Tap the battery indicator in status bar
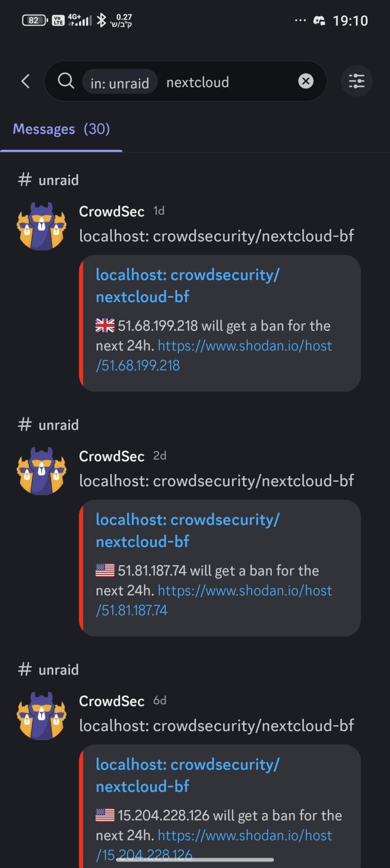This screenshot has height=868, width=390. coord(35,21)
